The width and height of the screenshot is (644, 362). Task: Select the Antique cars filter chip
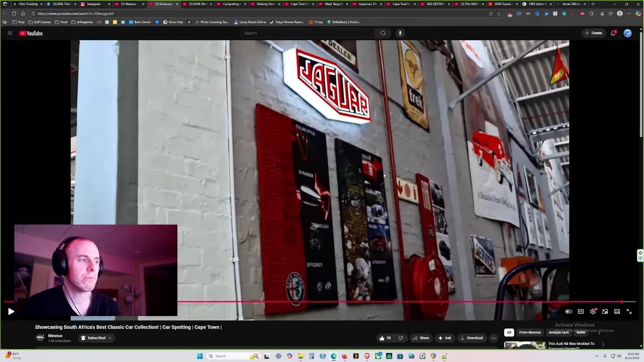(x=558, y=332)
